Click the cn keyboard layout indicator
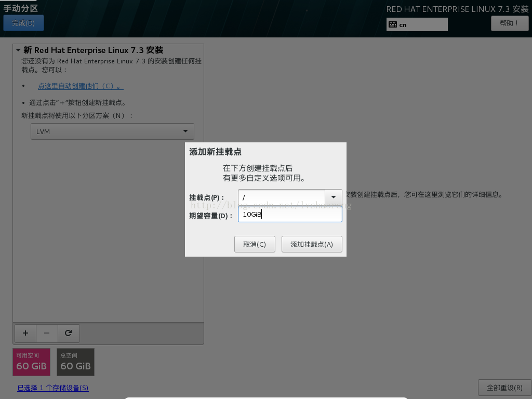The width and height of the screenshot is (532, 399). (417, 24)
